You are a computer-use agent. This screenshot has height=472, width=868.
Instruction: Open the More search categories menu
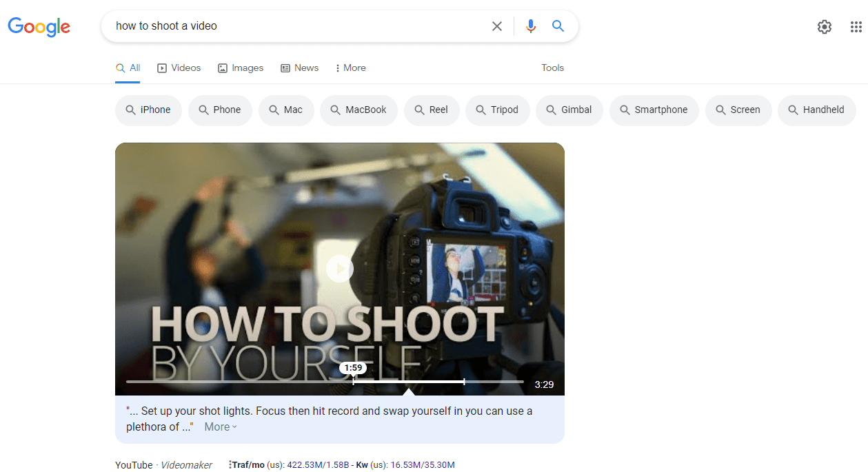point(350,68)
